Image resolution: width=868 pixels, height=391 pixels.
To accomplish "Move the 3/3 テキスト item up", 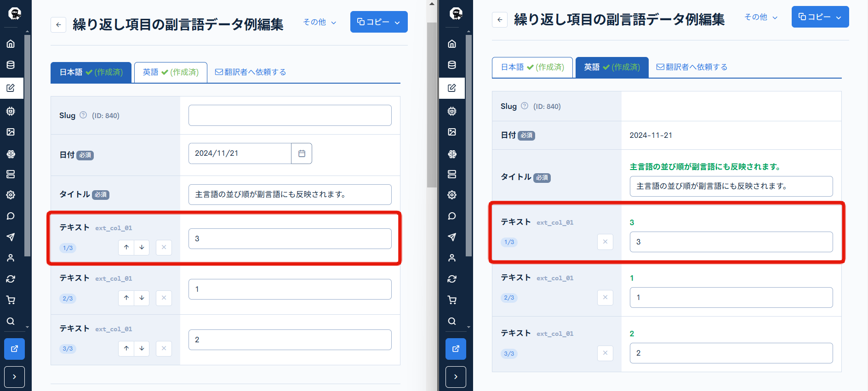I will pos(126,348).
